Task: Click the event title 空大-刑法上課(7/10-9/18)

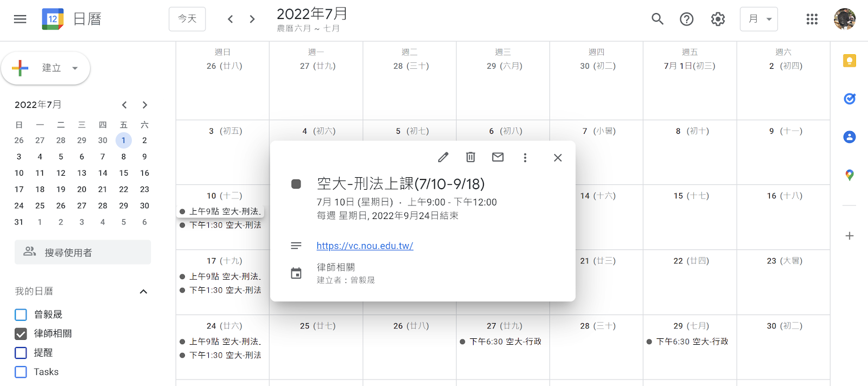Action: tap(401, 184)
